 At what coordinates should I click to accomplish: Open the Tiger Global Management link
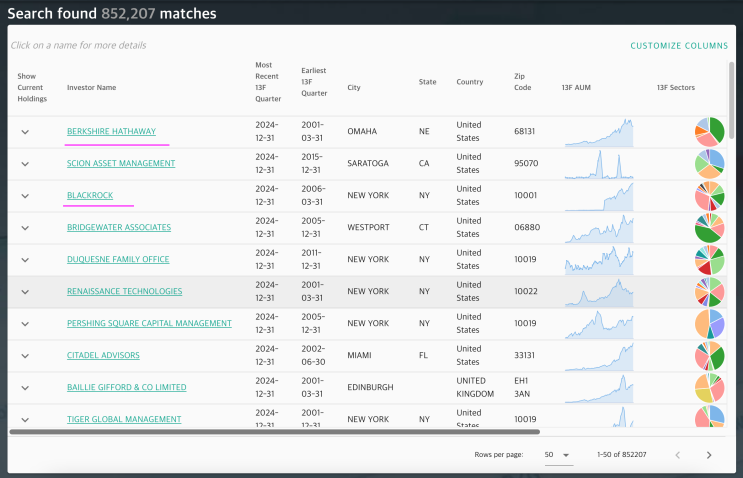coord(124,419)
